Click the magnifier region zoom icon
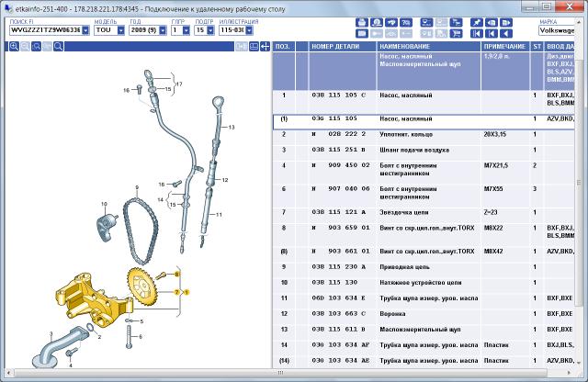The width and height of the screenshot is (588, 382). 37,47
